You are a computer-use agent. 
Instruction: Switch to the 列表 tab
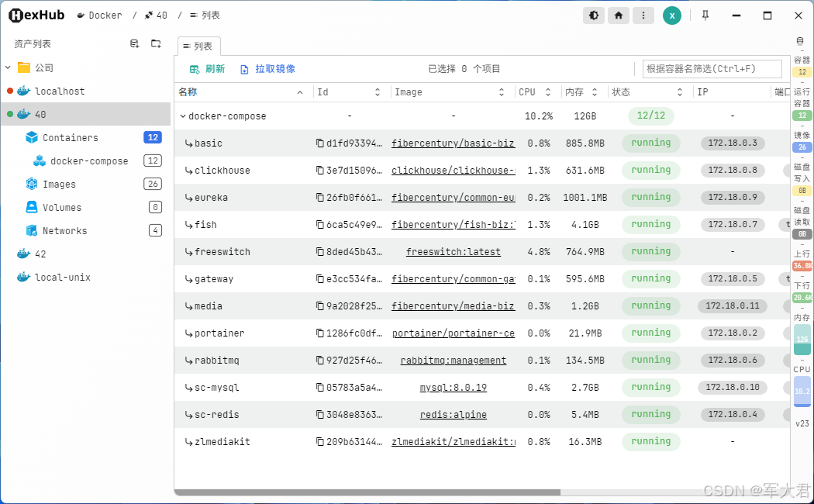[x=198, y=47]
